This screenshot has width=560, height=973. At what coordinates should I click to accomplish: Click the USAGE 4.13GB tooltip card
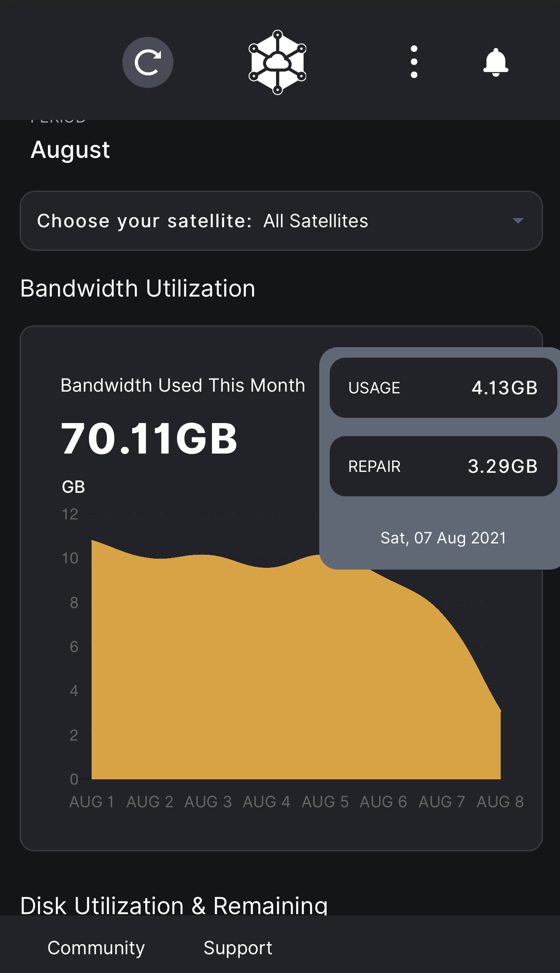pyautogui.click(x=443, y=388)
